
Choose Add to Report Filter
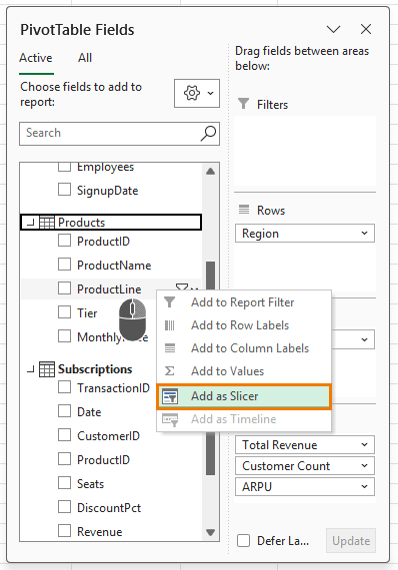click(243, 302)
